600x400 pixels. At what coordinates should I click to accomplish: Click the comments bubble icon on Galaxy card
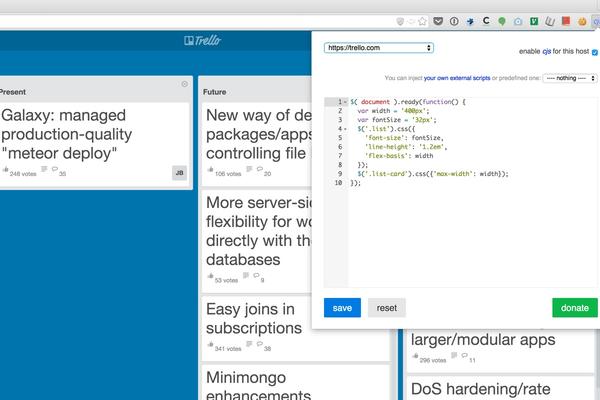55,169
